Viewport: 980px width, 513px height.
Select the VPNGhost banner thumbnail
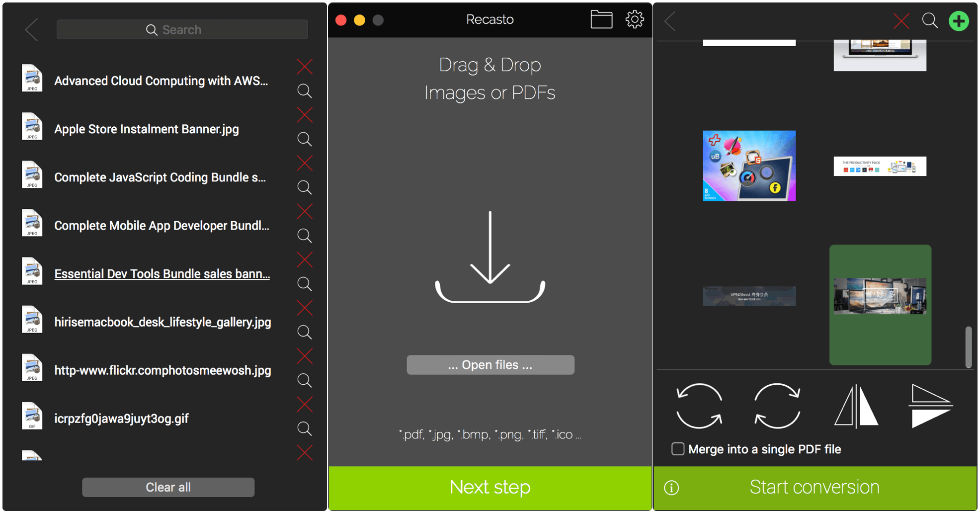[x=749, y=296]
